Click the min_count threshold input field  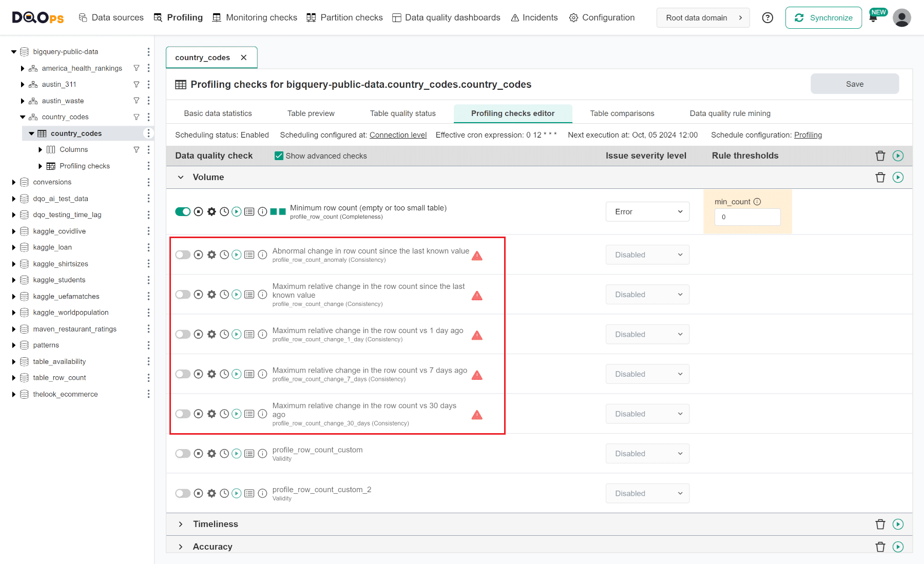click(x=747, y=217)
